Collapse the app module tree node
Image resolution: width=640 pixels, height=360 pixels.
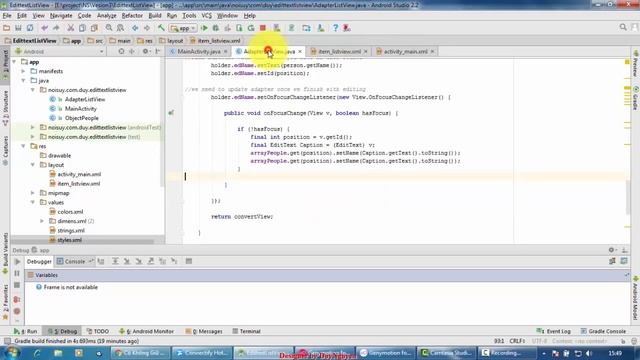[x=14, y=62]
